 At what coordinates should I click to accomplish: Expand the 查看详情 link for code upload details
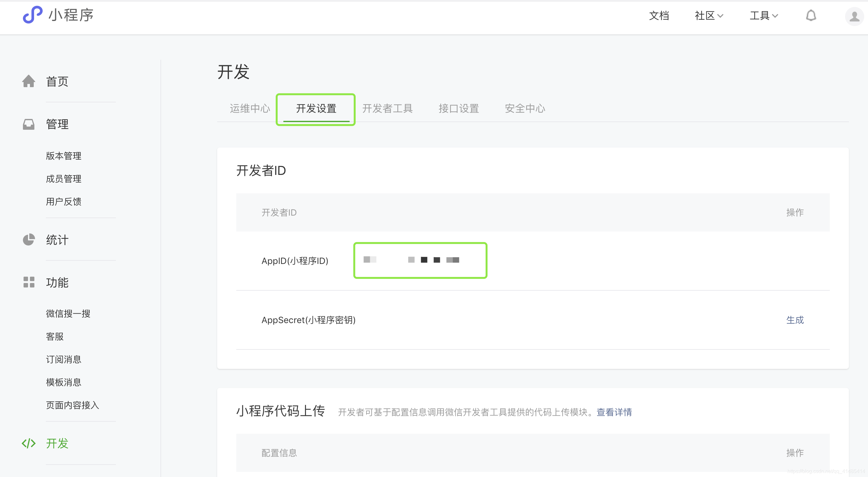[x=614, y=412]
